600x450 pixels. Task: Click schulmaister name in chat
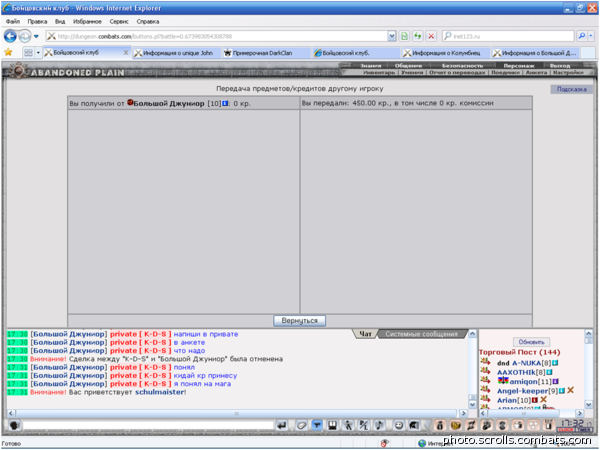[x=160, y=392]
